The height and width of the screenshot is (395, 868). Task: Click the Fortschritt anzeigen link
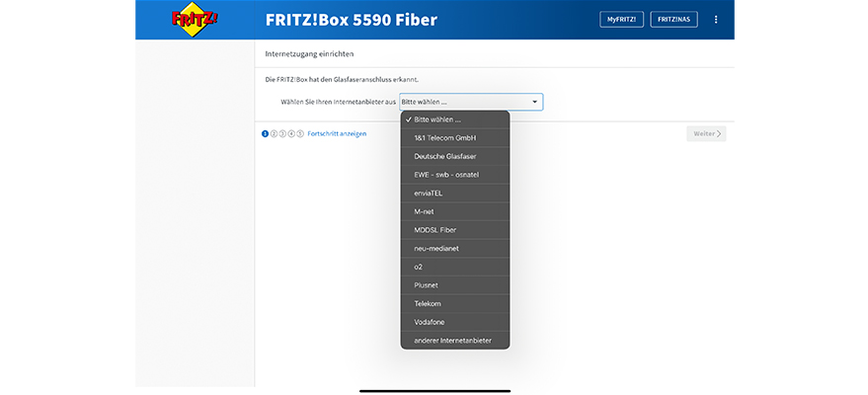coord(337,133)
